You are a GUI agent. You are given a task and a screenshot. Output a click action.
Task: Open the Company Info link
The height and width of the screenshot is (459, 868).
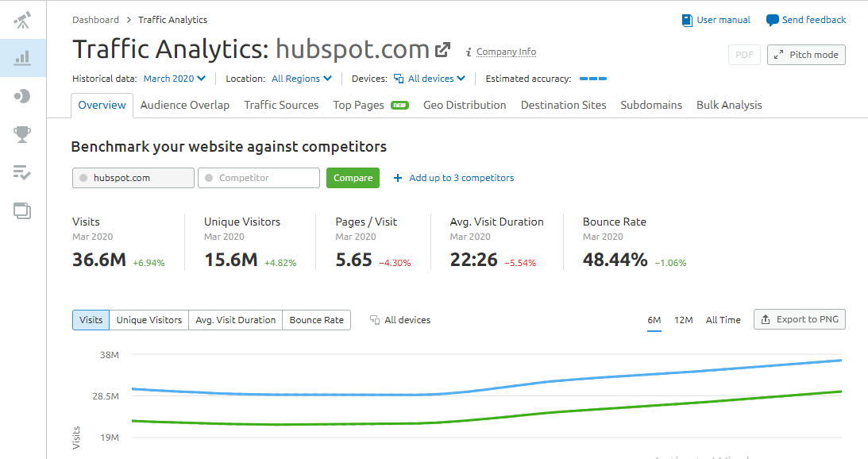[x=506, y=52]
